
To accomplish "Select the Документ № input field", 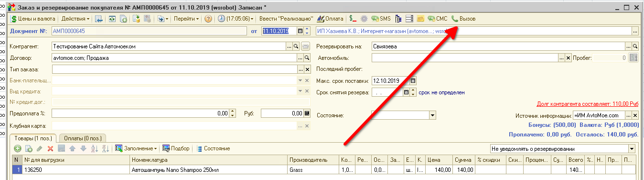I will pyautogui.click(x=149, y=31).
